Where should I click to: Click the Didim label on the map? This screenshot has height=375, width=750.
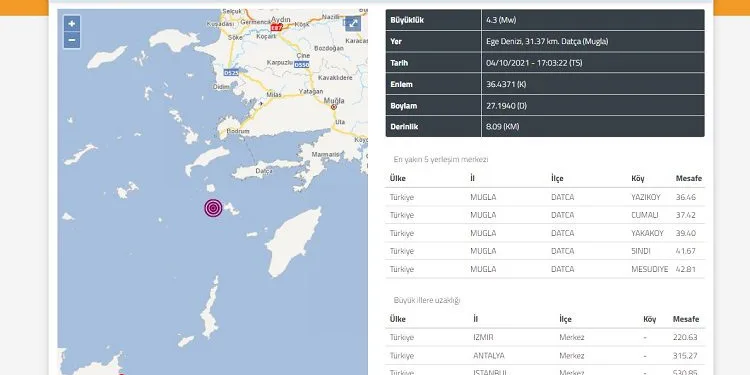[221, 87]
